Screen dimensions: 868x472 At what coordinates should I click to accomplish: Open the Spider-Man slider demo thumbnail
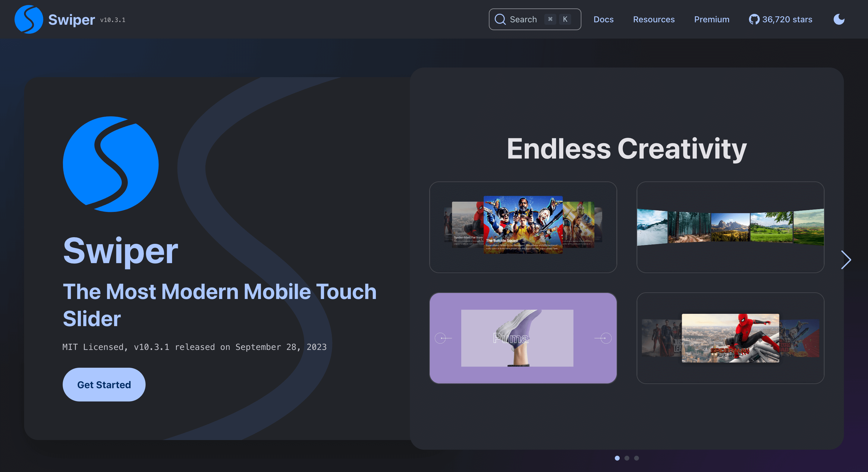pyautogui.click(x=730, y=338)
